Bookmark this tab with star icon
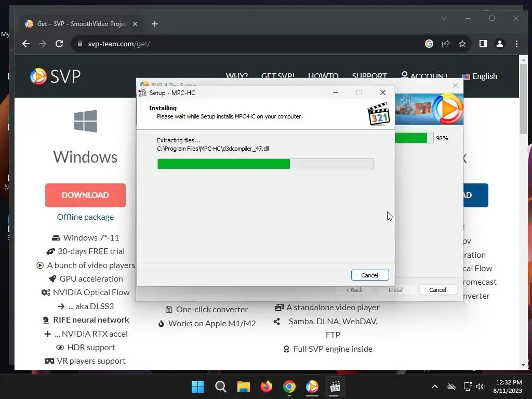The image size is (532, 399). click(x=462, y=44)
